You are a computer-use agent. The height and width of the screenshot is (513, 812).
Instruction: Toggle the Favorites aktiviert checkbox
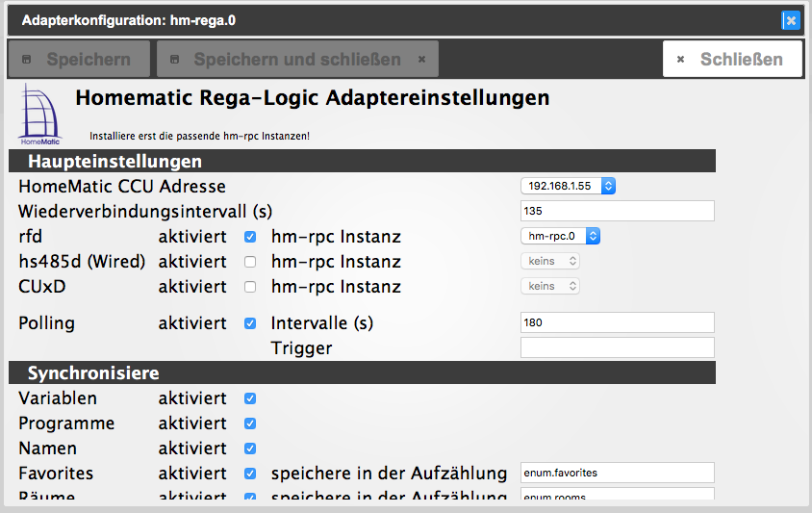tap(250, 474)
